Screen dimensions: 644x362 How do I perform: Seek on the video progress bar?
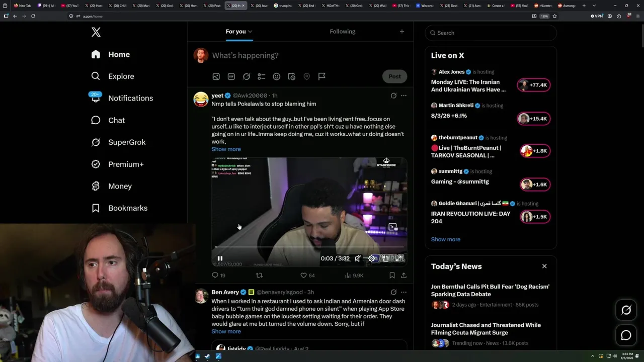309,247
